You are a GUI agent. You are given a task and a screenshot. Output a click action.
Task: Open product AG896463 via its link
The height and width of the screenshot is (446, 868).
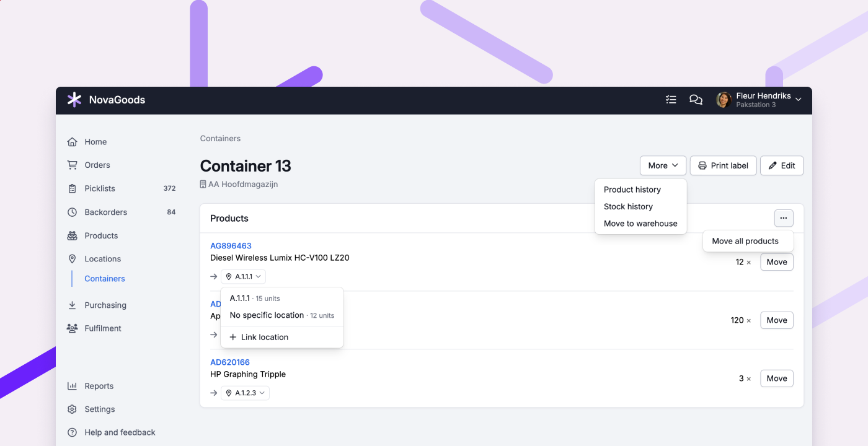[231, 245]
